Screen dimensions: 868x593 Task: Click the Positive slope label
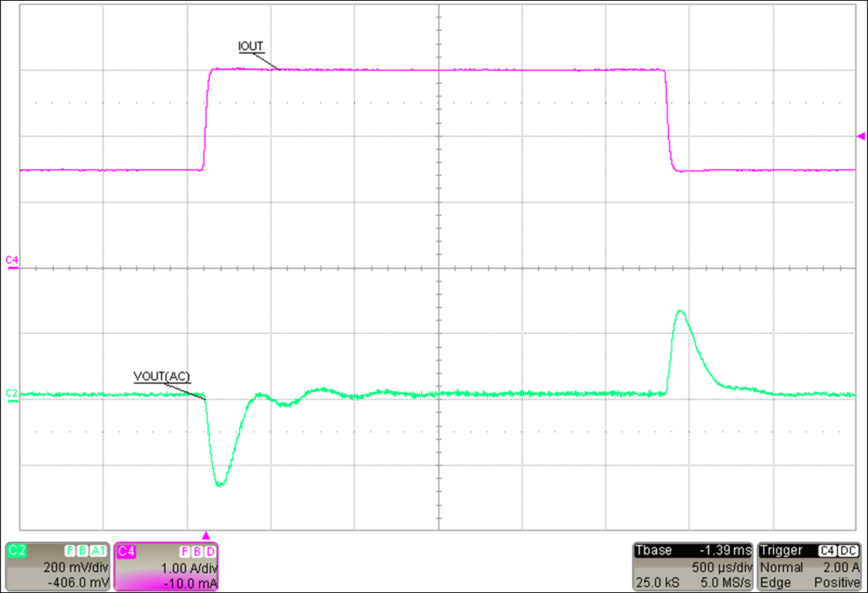coord(836,581)
